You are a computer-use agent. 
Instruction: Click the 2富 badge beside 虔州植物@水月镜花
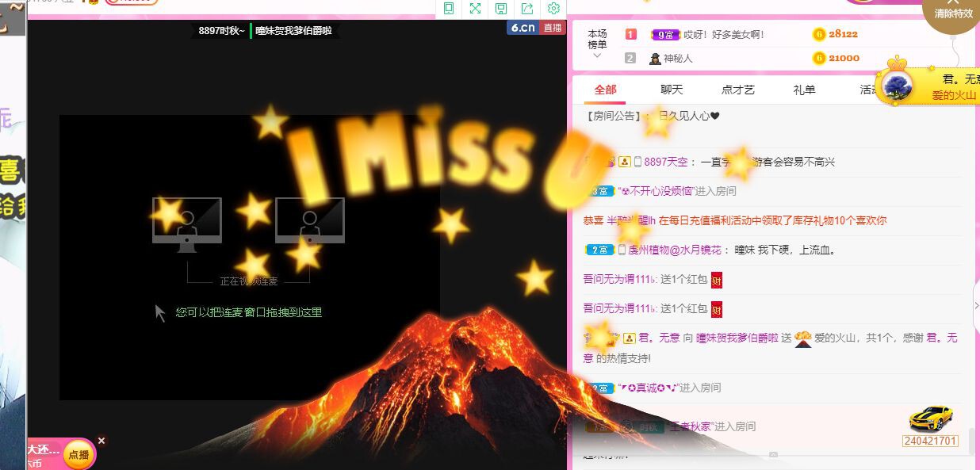[599, 250]
